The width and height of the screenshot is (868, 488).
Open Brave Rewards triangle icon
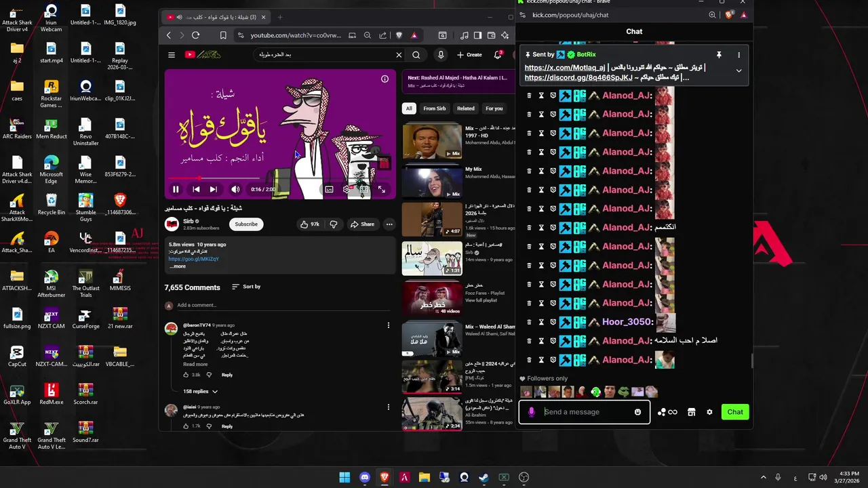point(414,35)
